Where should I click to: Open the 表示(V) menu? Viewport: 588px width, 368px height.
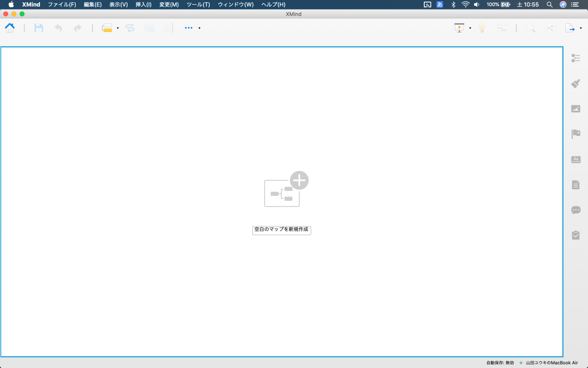[x=118, y=5]
